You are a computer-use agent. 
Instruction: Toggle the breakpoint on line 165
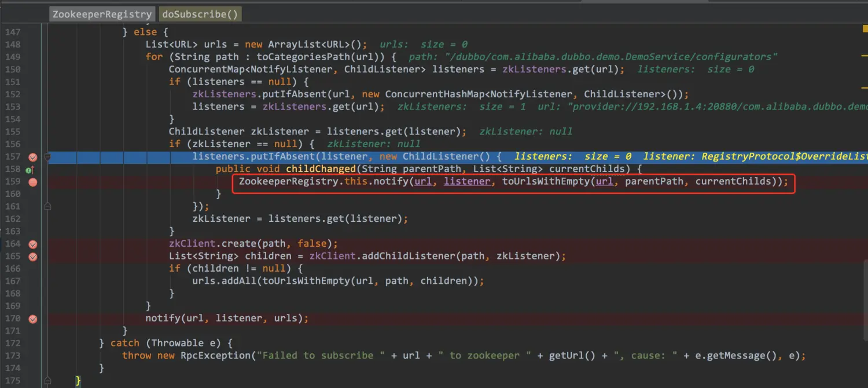(33, 257)
